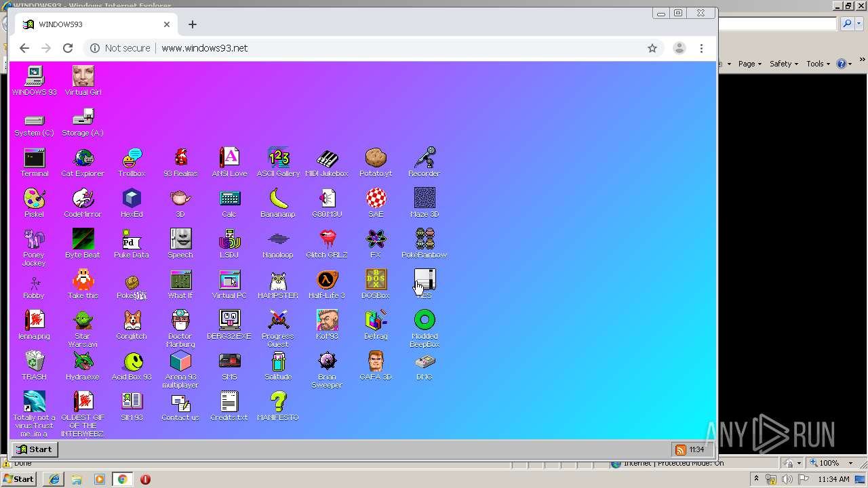Image resolution: width=868 pixels, height=488 pixels.
Task: Open Virtual Girl icon
Action: click(x=83, y=81)
